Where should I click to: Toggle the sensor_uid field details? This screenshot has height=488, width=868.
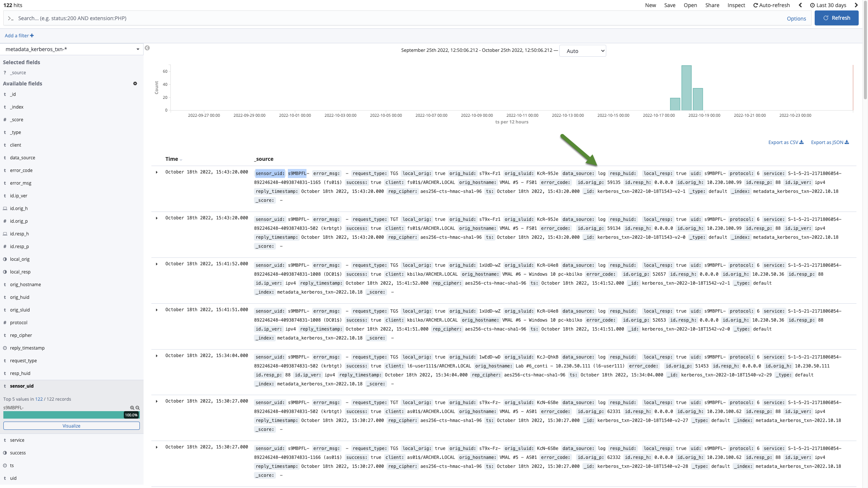click(x=22, y=386)
